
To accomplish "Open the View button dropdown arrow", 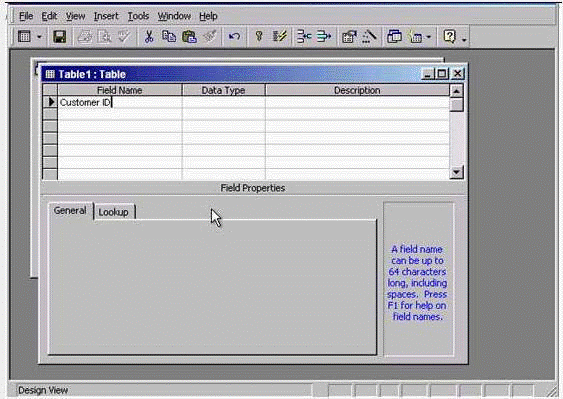I will 39,37.
